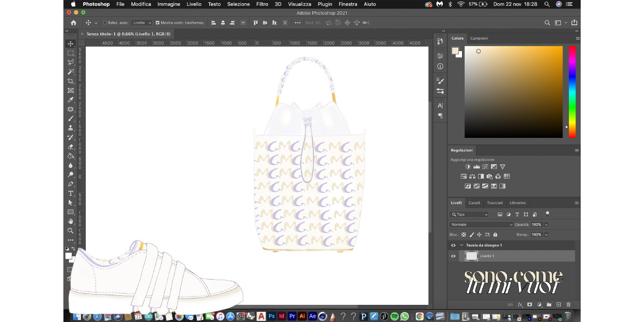The image size is (644, 322).
Task: Add a Levels adjustment
Action: pos(476,167)
